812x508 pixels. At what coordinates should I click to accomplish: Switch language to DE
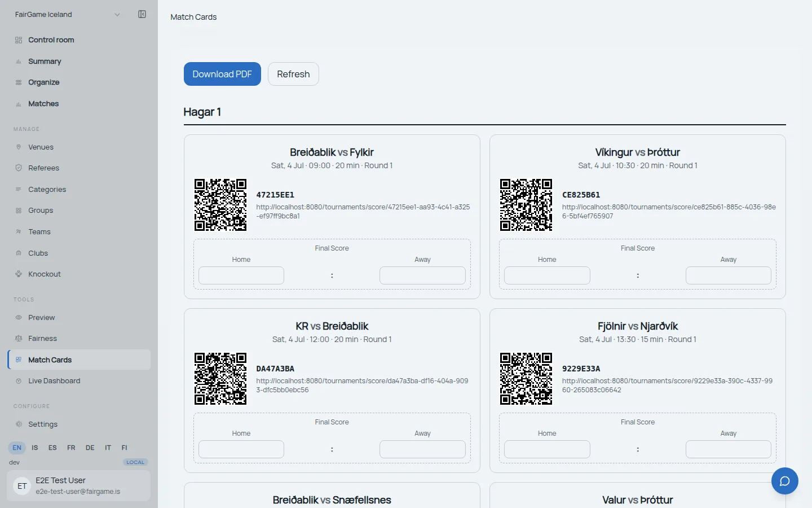[x=90, y=448]
